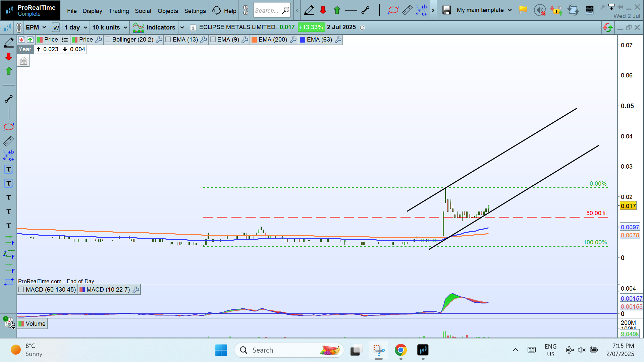Open the 10 k units dropdown
Screen dimensions: 644x362
click(110, 27)
